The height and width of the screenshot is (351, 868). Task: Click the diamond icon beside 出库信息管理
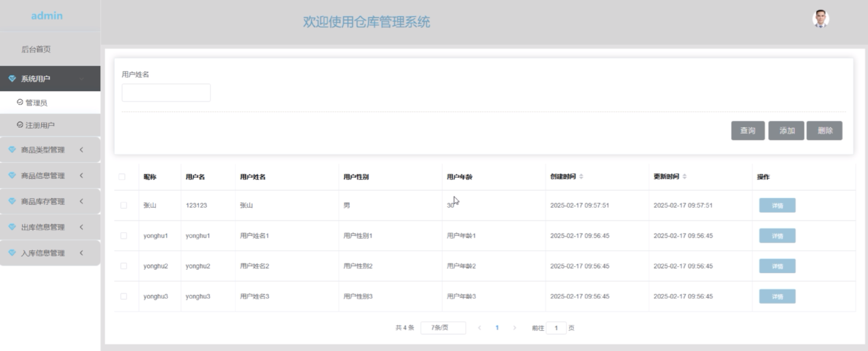pyautogui.click(x=12, y=227)
